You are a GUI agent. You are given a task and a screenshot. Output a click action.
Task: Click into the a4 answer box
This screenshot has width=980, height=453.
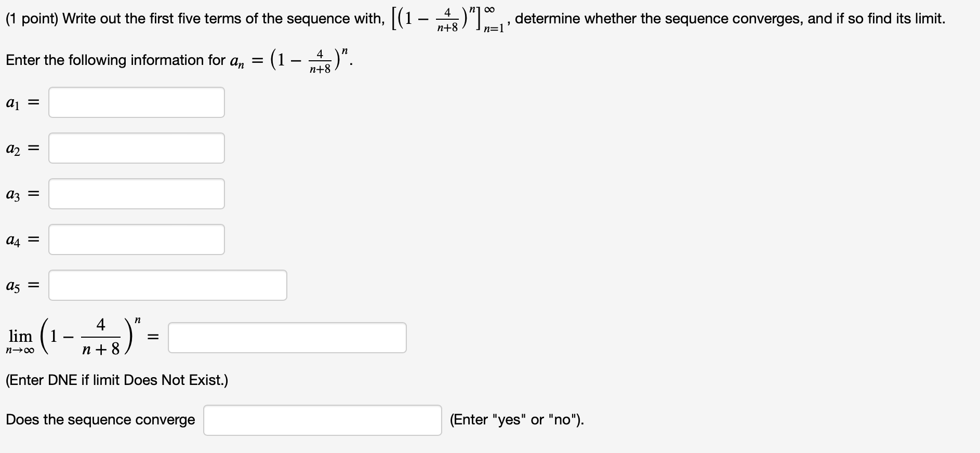[x=137, y=239]
